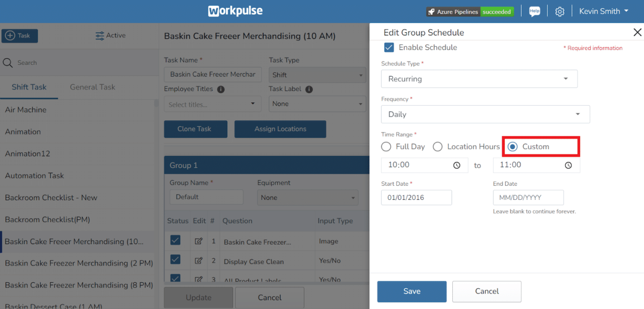This screenshot has height=309, width=644.
Task: Open the Frequency Daily dropdown
Action: (486, 114)
